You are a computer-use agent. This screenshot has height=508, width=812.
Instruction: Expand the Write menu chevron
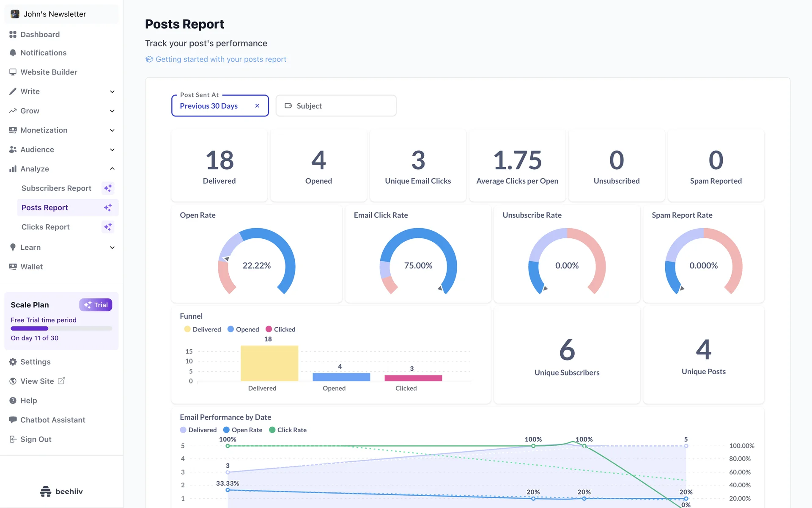pyautogui.click(x=112, y=91)
